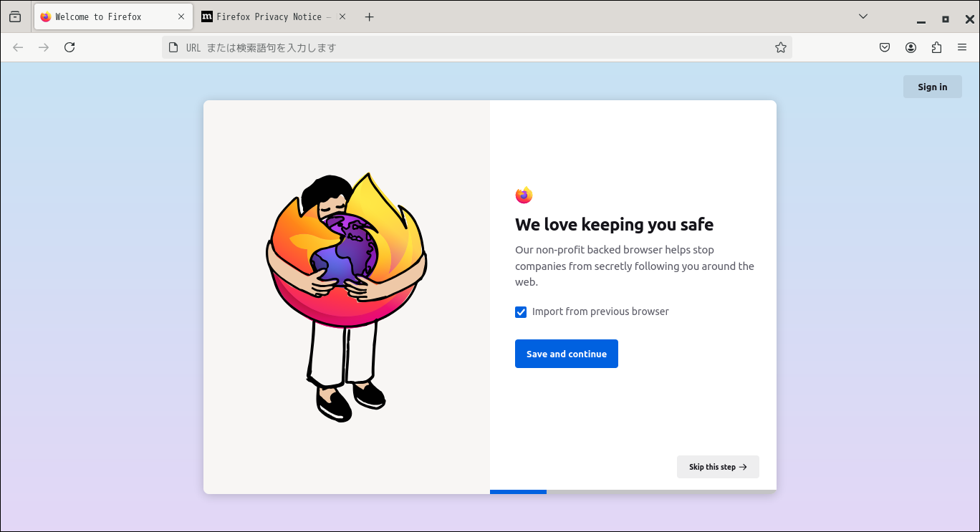Open the Firefox View icon in the tab bar
This screenshot has width=980, height=532.
(15, 16)
